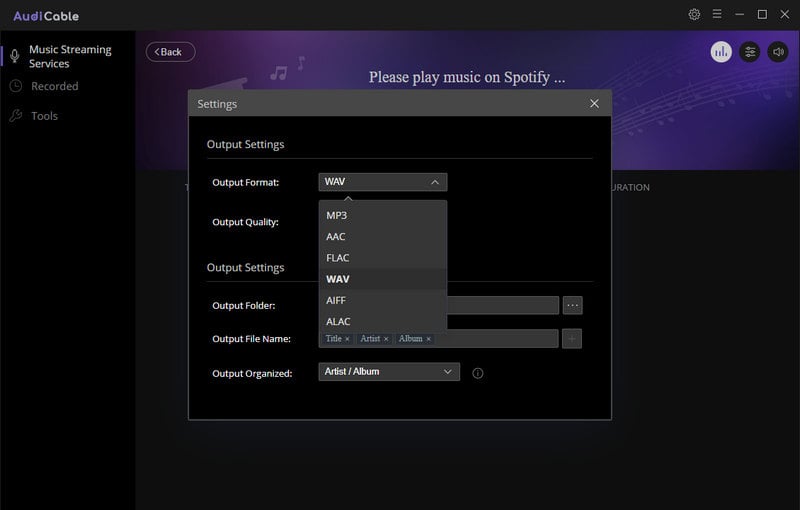This screenshot has height=510, width=800.
Task: Select AAC from format list
Action: 383,237
